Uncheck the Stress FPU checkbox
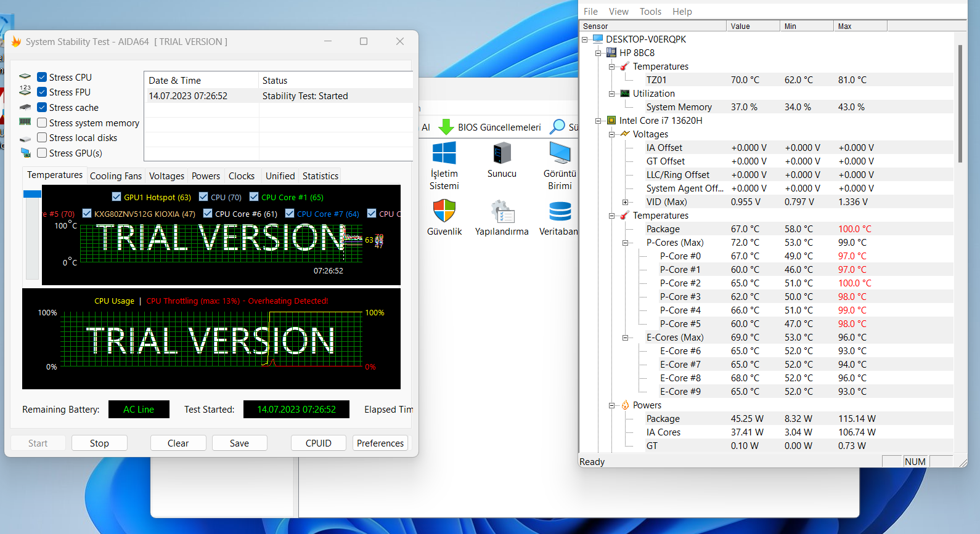Screen dimensions: 980x534 42,92
